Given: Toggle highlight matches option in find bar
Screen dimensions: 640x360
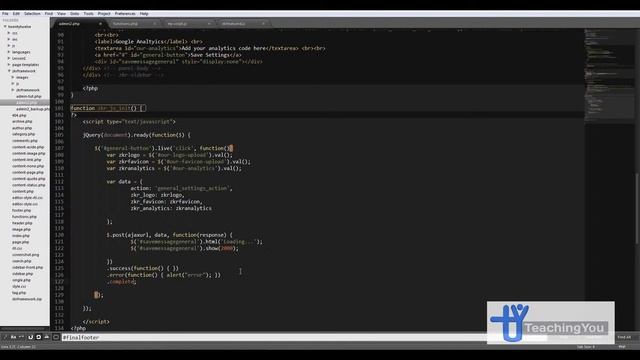Looking at the screenshot, I should pos(56,337).
